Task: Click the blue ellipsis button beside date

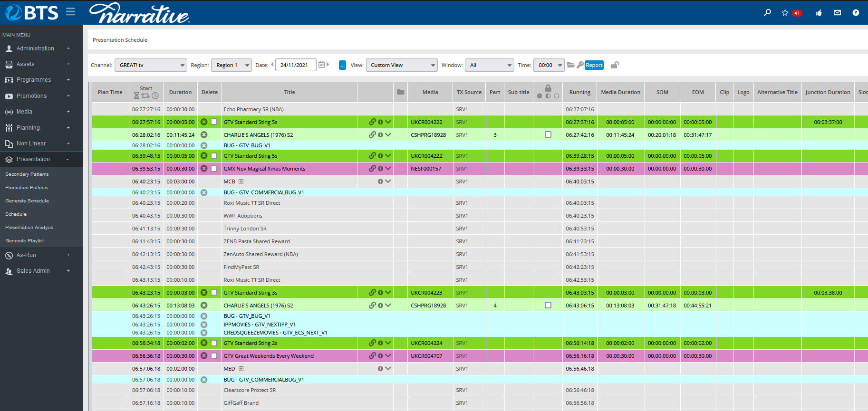Action: coord(342,65)
